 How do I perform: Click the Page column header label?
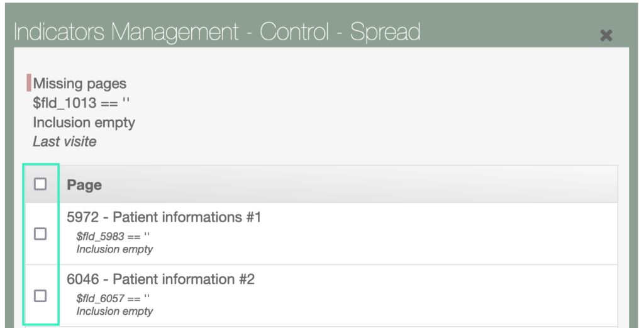point(84,185)
